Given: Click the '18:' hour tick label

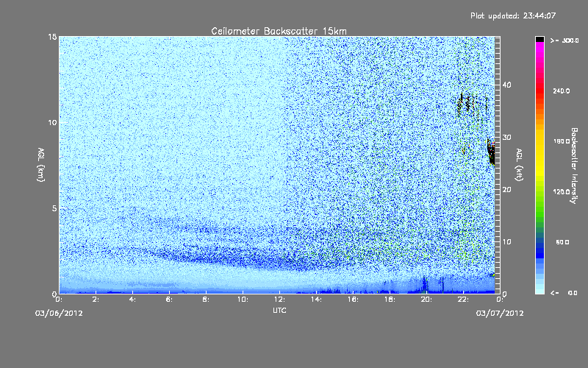Looking at the screenshot, I should point(390,300).
